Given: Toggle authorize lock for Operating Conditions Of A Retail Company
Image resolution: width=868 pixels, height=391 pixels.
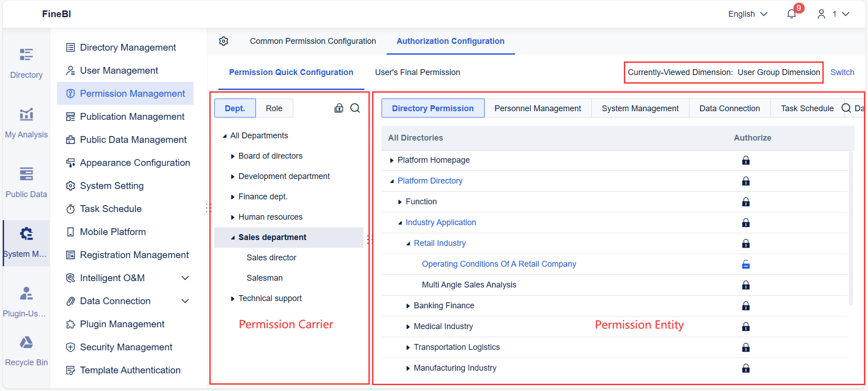Looking at the screenshot, I should tap(746, 264).
